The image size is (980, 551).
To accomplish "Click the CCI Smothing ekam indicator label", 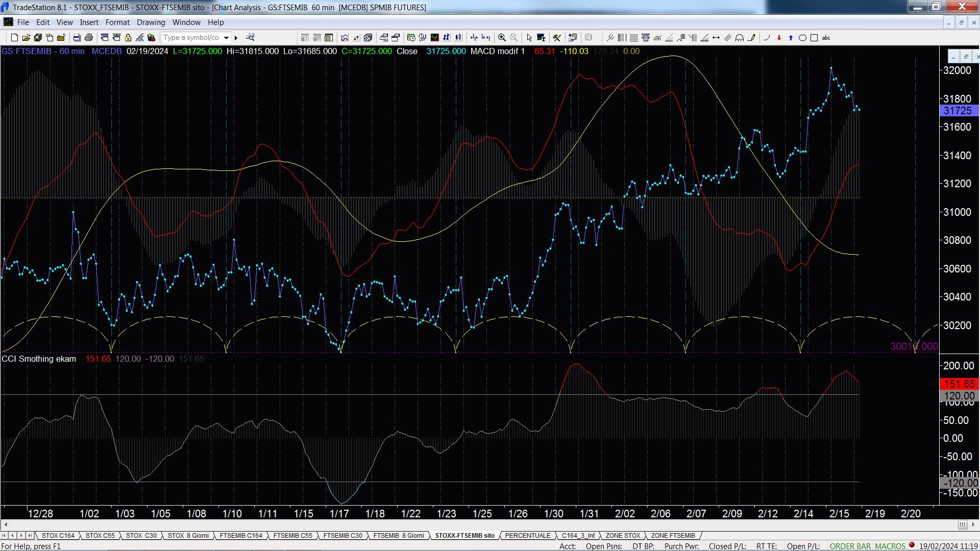I will (x=39, y=359).
